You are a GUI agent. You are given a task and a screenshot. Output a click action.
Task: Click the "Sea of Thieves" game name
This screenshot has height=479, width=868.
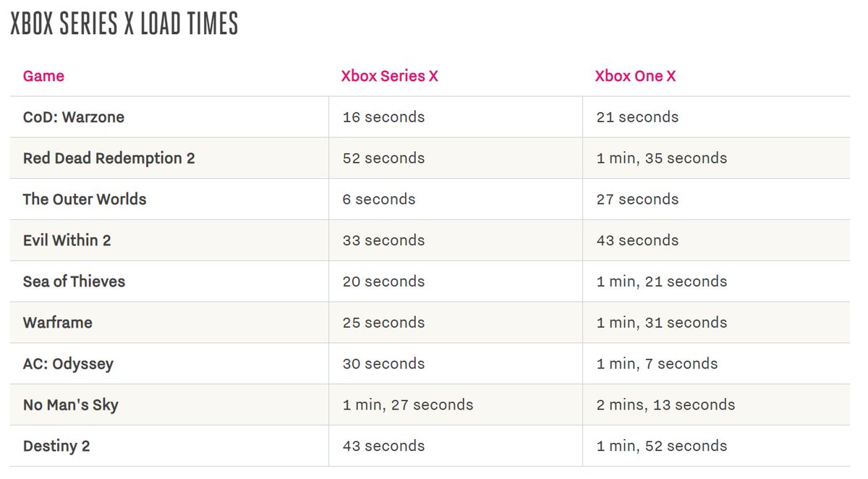(74, 281)
